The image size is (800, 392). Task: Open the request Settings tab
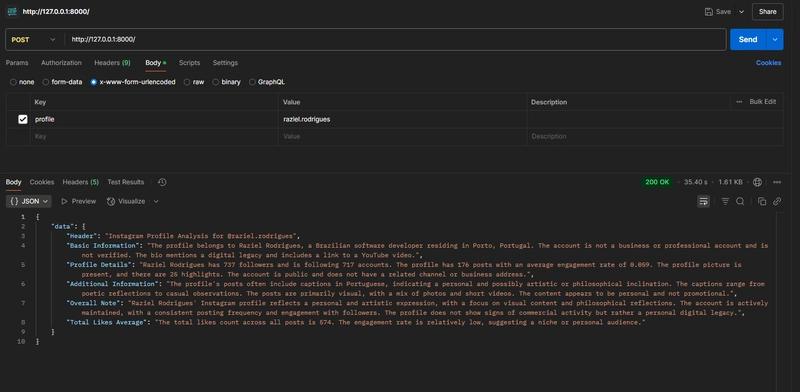click(225, 63)
